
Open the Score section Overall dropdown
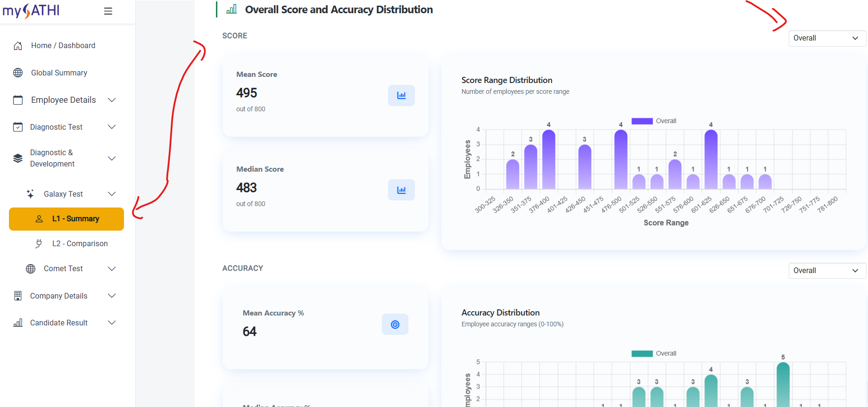click(827, 38)
